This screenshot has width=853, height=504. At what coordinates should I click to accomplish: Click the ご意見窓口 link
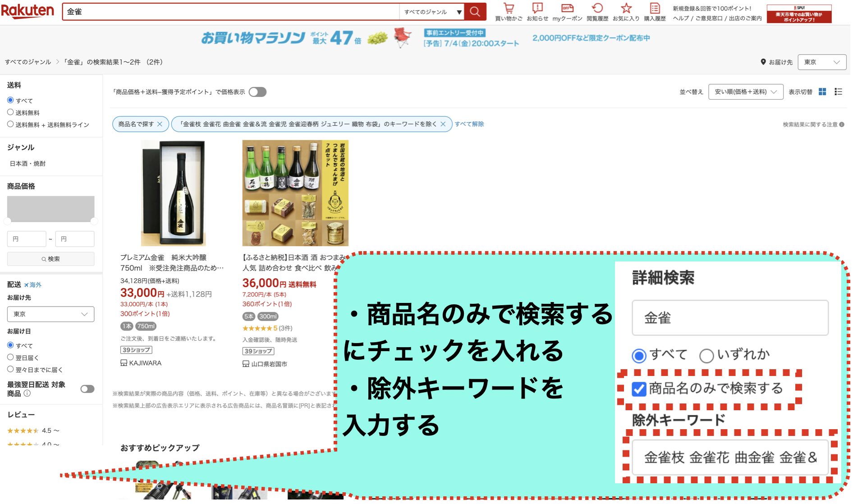(708, 18)
